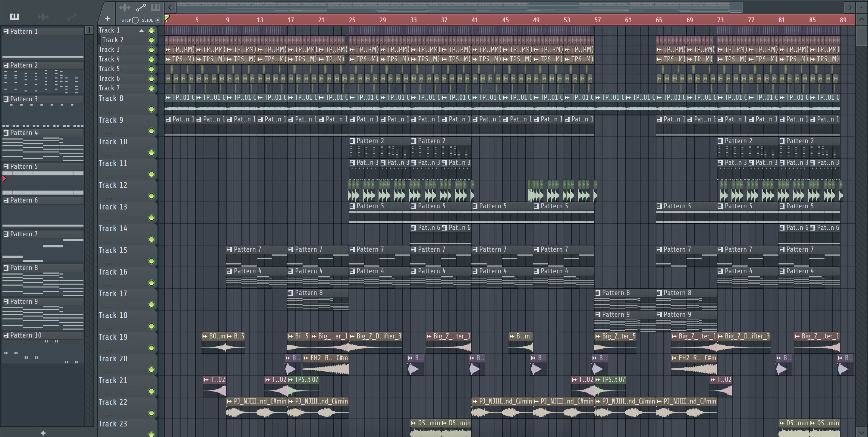This screenshot has width=868, height=437.
Task: Show audio clips in the picker panel
Action: [x=43, y=17]
